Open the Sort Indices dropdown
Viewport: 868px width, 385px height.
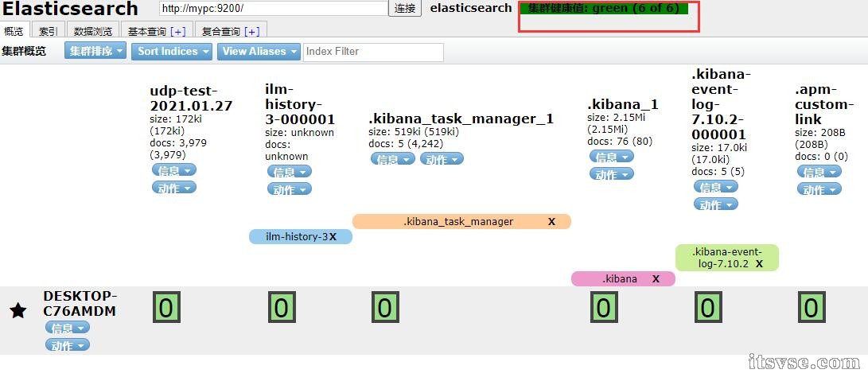coord(172,51)
